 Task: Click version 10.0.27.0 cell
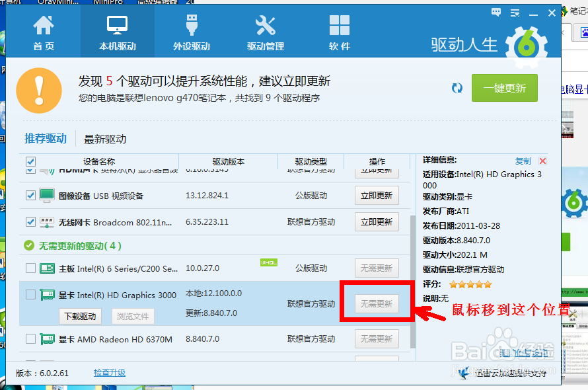203,268
